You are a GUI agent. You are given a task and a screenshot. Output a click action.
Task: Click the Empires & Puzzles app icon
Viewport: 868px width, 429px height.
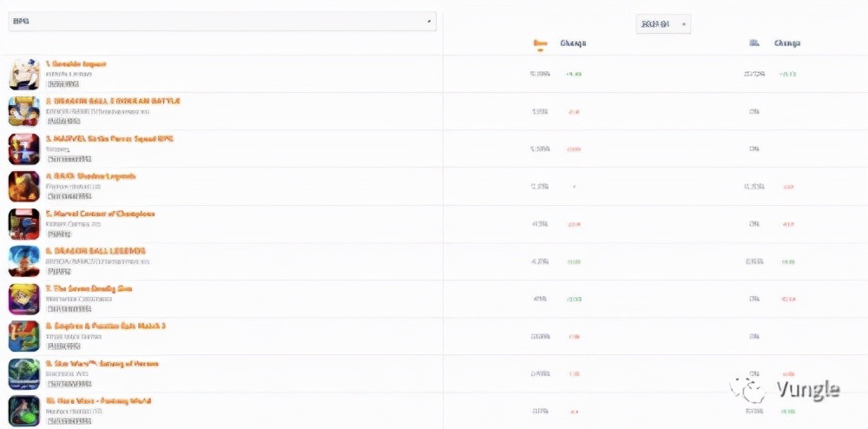pyautogui.click(x=24, y=337)
